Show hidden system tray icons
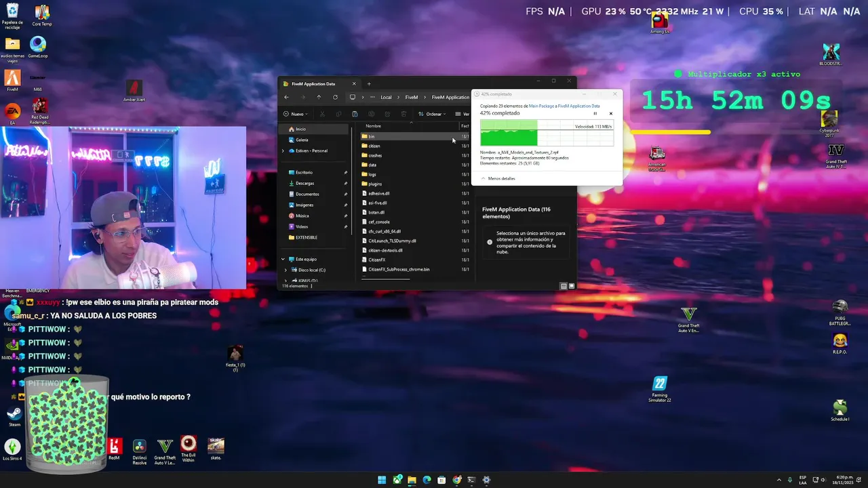 778,480
